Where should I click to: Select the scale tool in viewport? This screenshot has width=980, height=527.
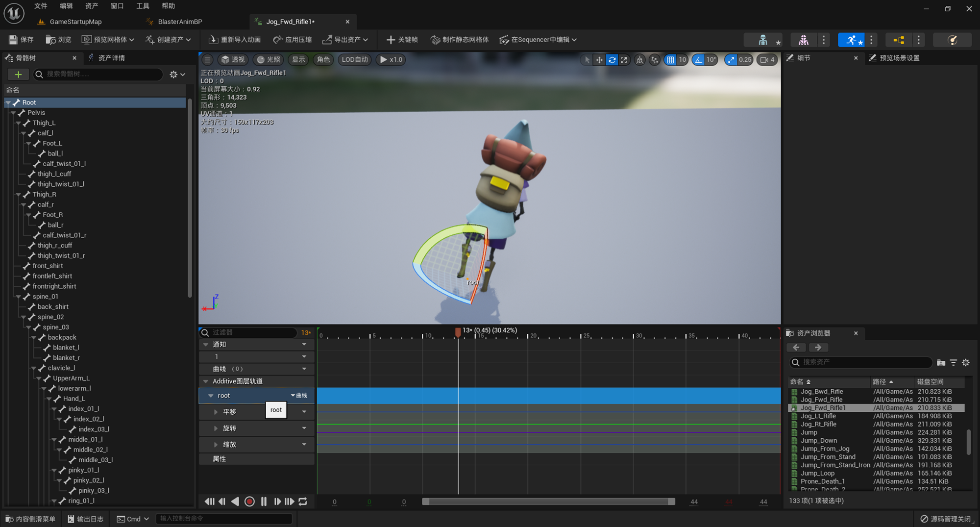click(x=624, y=60)
